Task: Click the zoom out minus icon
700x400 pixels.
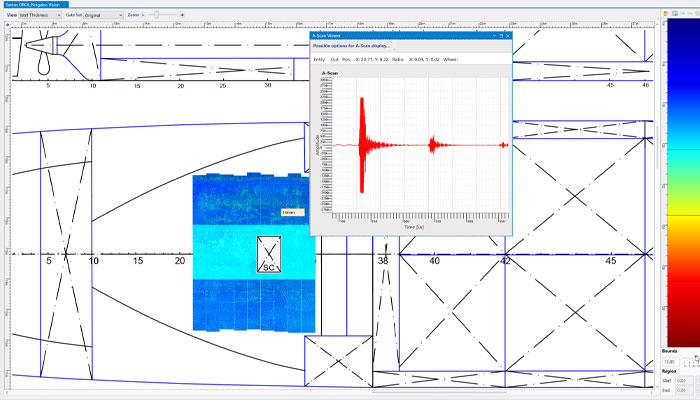Action: [143, 16]
